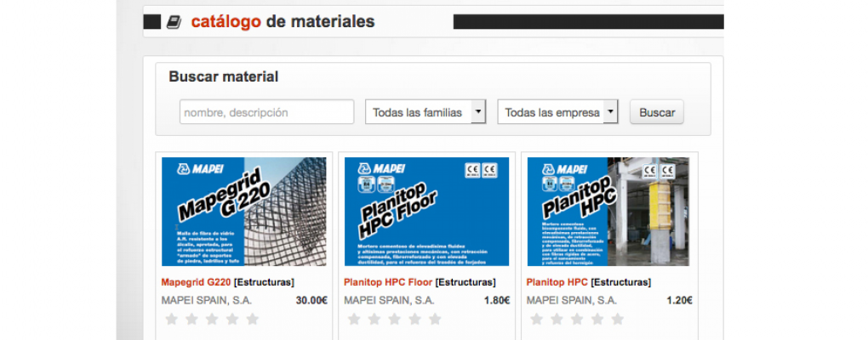Click MAPEI SPAIN, S.A. under Mapegrid G220
The width and height of the screenshot is (868, 340).
[x=207, y=301]
